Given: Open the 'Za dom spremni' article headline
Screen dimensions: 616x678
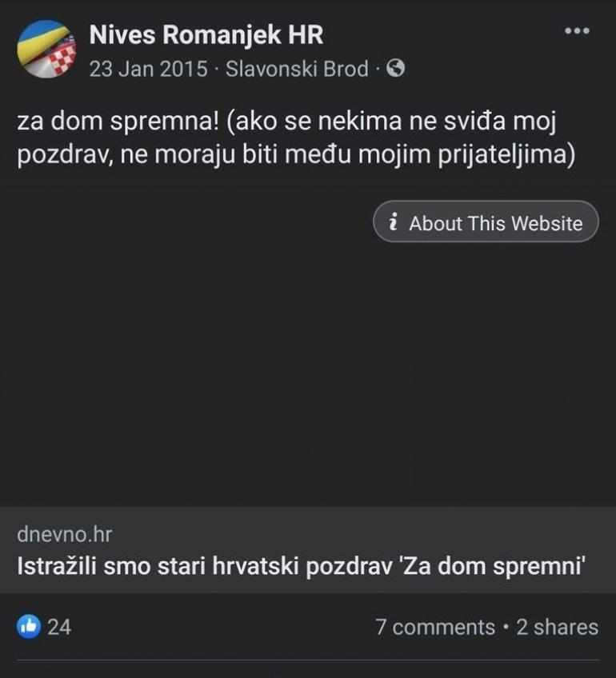Looking at the screenshot, I should tap(302, 567).
